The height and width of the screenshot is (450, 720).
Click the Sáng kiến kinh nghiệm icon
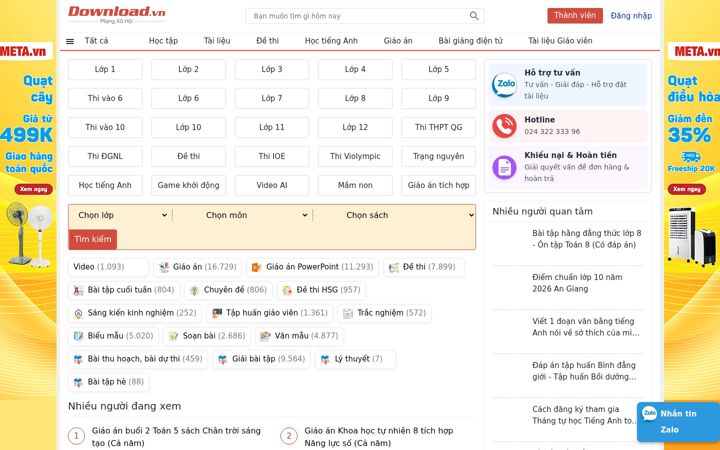pyautogui.click(x=78, y=313)
